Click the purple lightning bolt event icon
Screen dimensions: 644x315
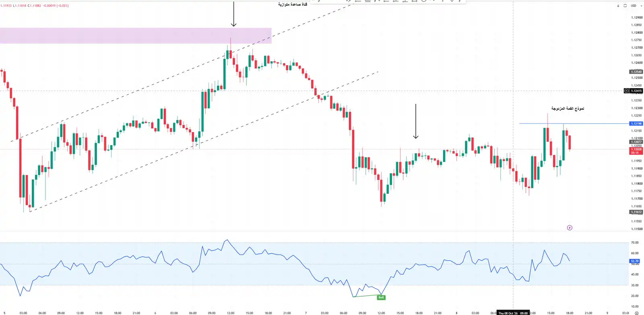point(570,228)
